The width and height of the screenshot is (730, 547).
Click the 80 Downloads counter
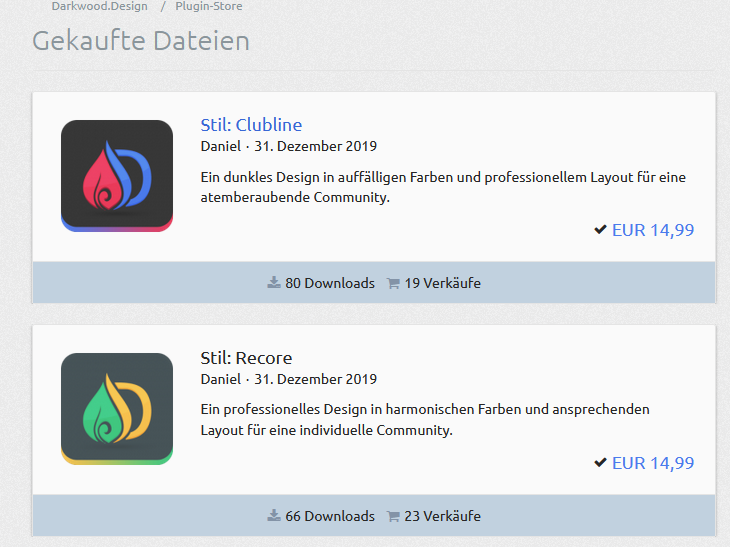[329, 283]
